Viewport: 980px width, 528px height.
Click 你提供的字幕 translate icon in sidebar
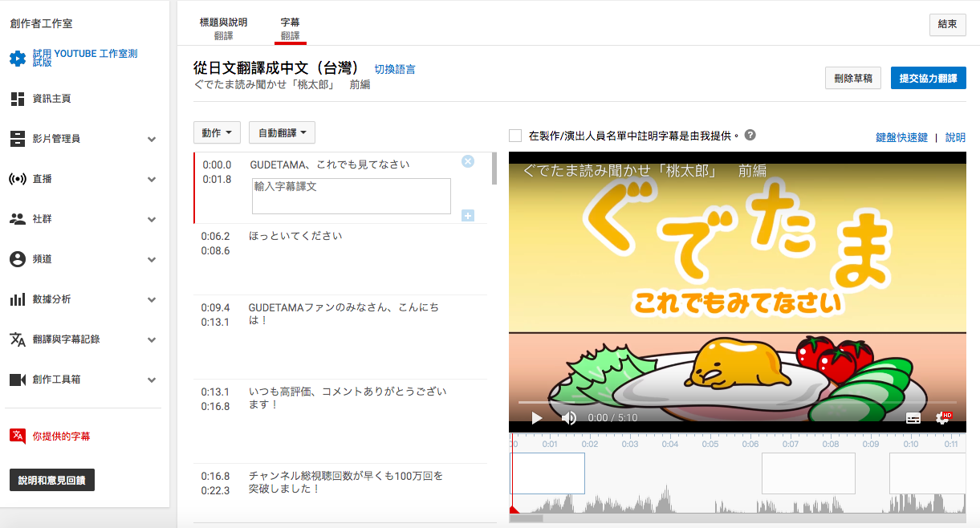(18, 437)
